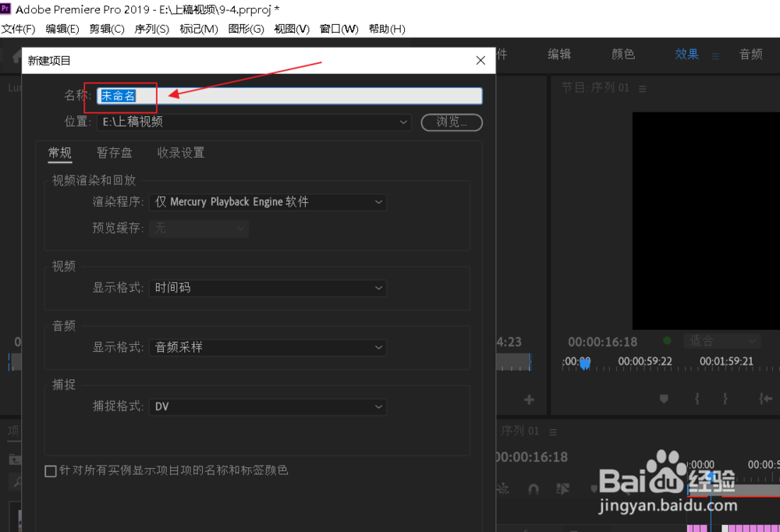Open the 节目: 序列 01 panel menu
This screenshot has width=780, height=532.
(643, 89)
